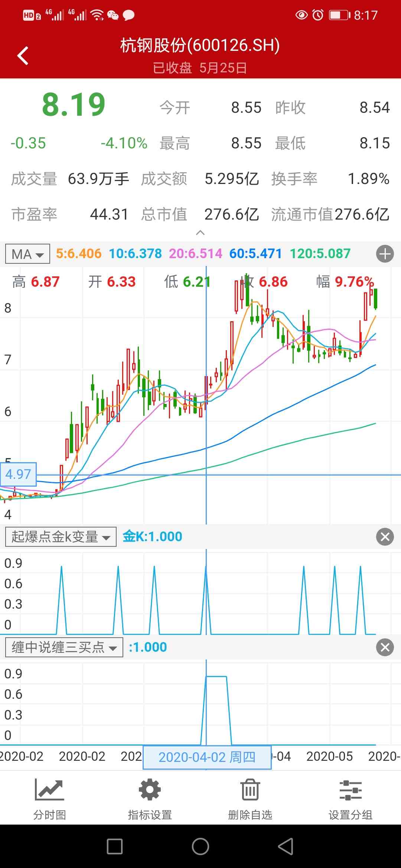
Task: Tap the stock title 杭钢股份(600126.SH)
Action: tap(200, 45)
